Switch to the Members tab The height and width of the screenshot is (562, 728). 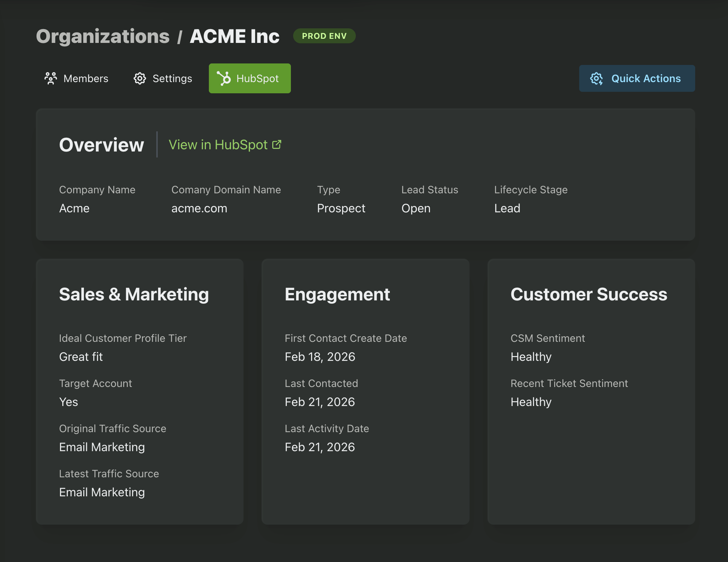(85, 78)
